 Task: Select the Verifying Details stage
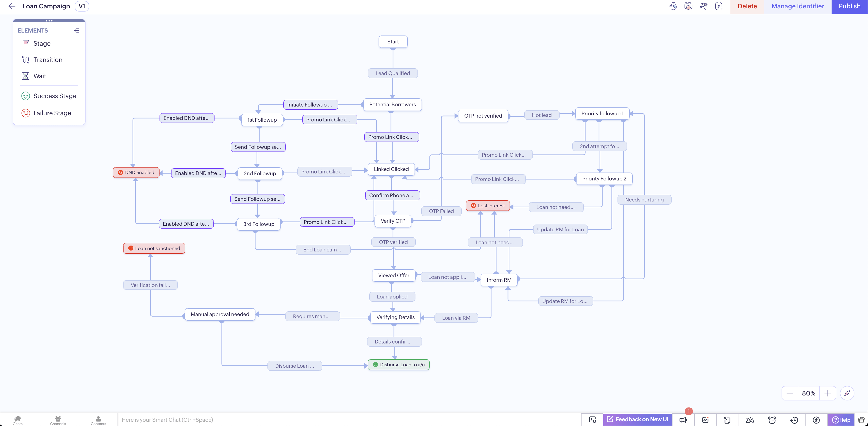tap(396, 317)
